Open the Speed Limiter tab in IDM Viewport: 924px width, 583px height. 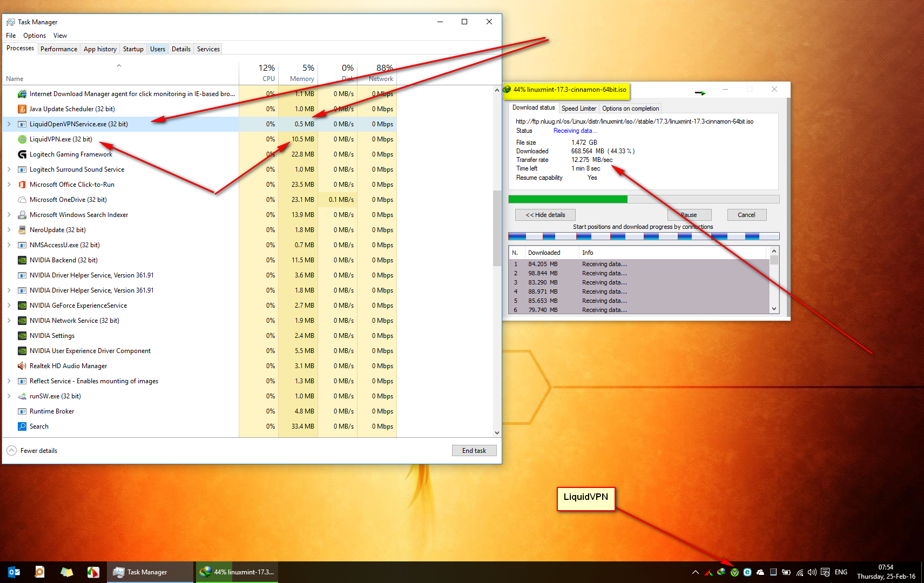tap(579, 109)
